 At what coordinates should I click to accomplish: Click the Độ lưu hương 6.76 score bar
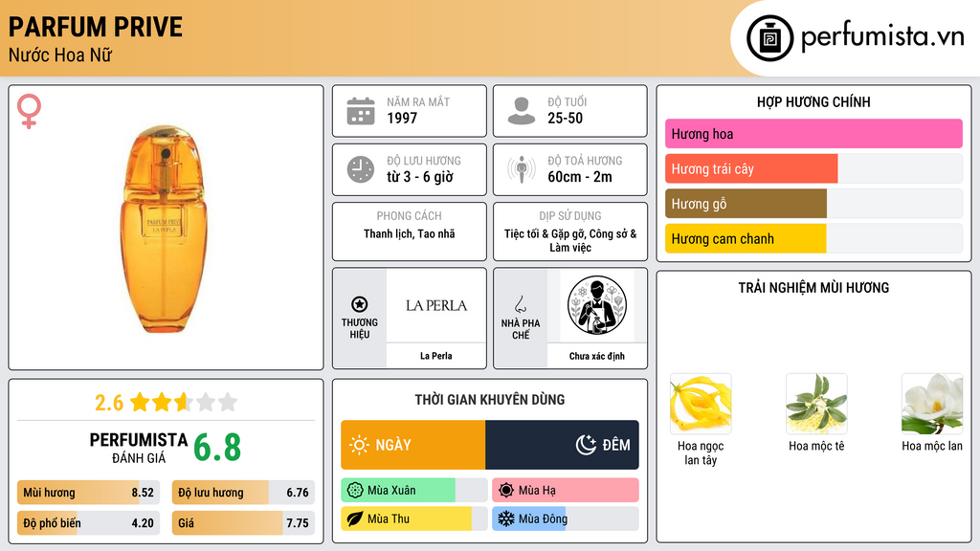[x=243, y=493]
